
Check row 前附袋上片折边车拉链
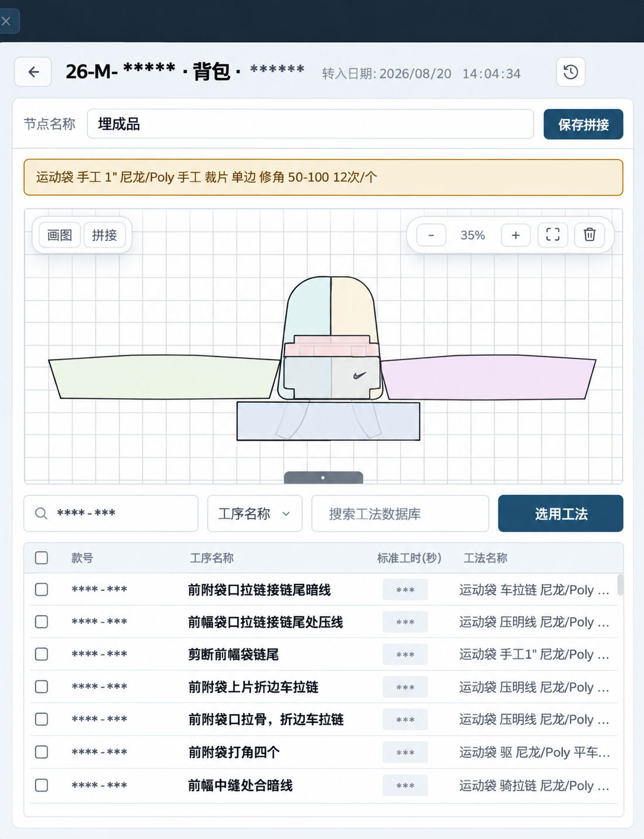tap(42, 687)
